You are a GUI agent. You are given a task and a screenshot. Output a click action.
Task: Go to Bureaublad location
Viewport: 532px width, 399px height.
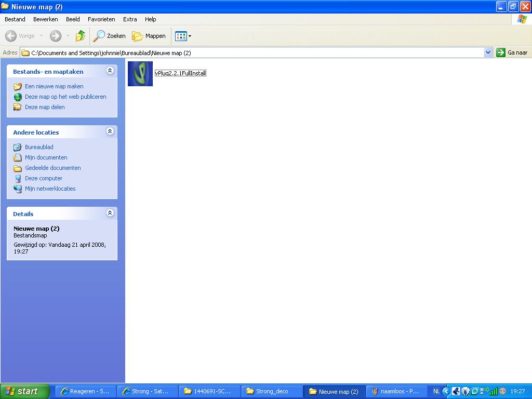39,147
